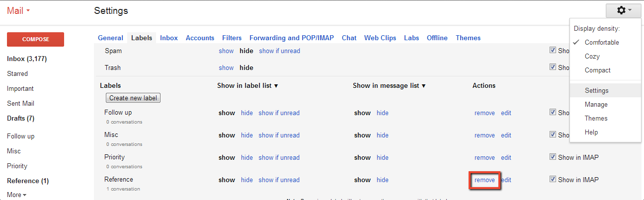The image size is (644, 200).
Task: Remove the Misc label
Action: tap(484, 135)
